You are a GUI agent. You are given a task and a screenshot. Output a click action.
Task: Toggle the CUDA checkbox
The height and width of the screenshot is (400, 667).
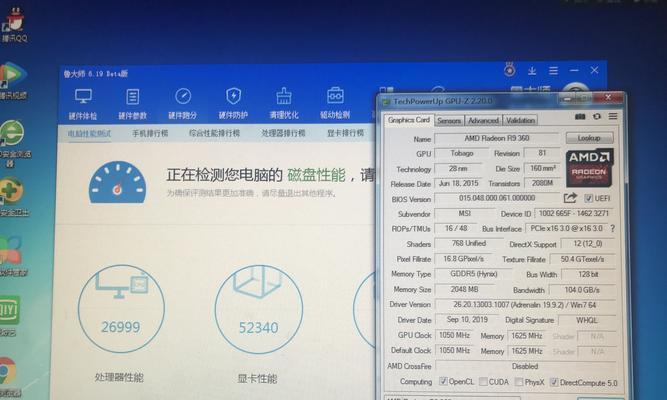click(x=483, y=382)
